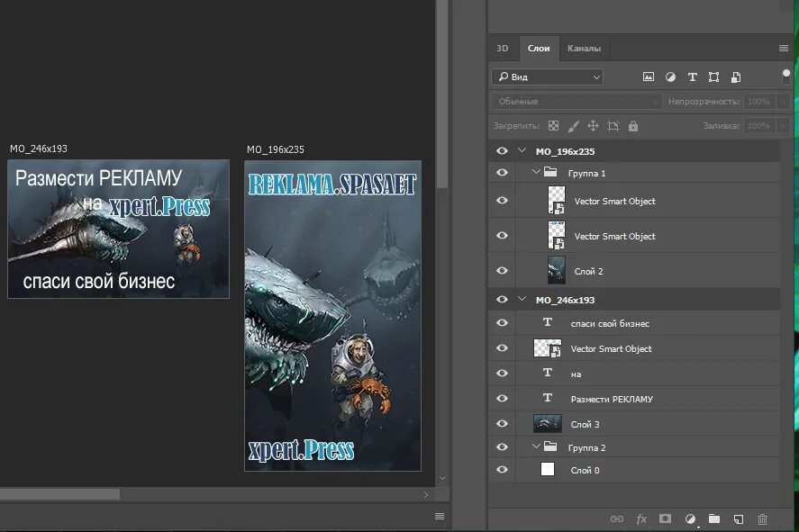Create a new group folder icon
Screen dimensions: 799x532
coord(714,518)
